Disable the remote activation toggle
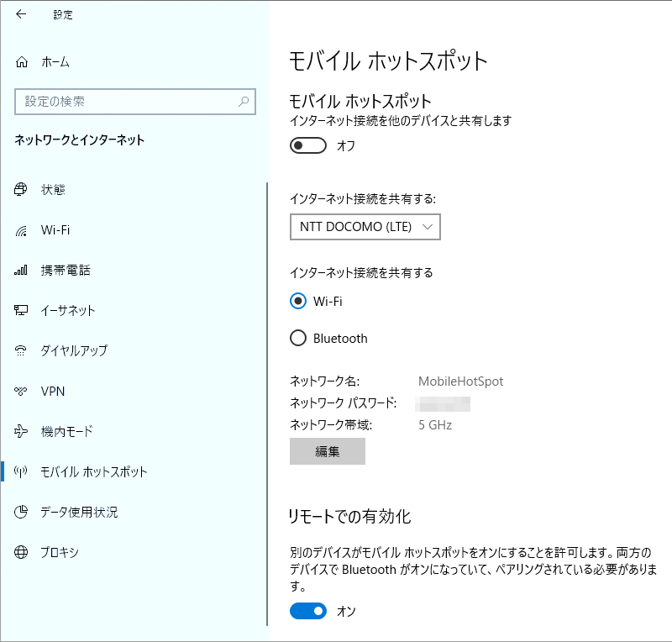 [x=307, y=612]
